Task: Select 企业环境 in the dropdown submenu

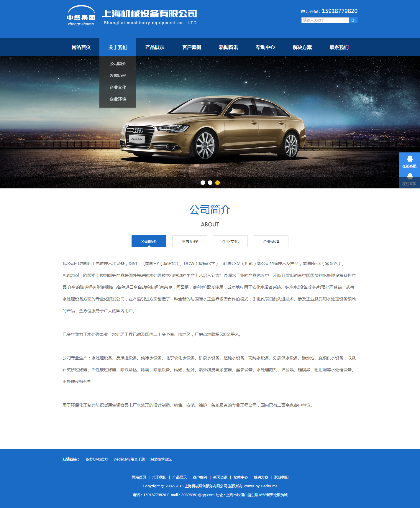Action: pos(118,99)
